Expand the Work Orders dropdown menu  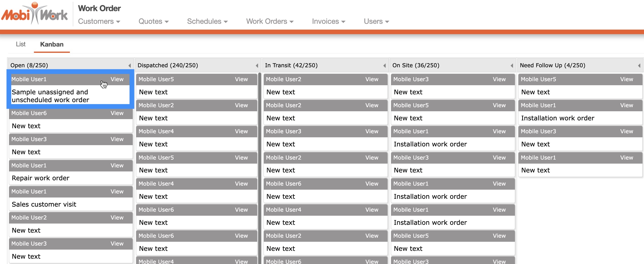[270, 21]
